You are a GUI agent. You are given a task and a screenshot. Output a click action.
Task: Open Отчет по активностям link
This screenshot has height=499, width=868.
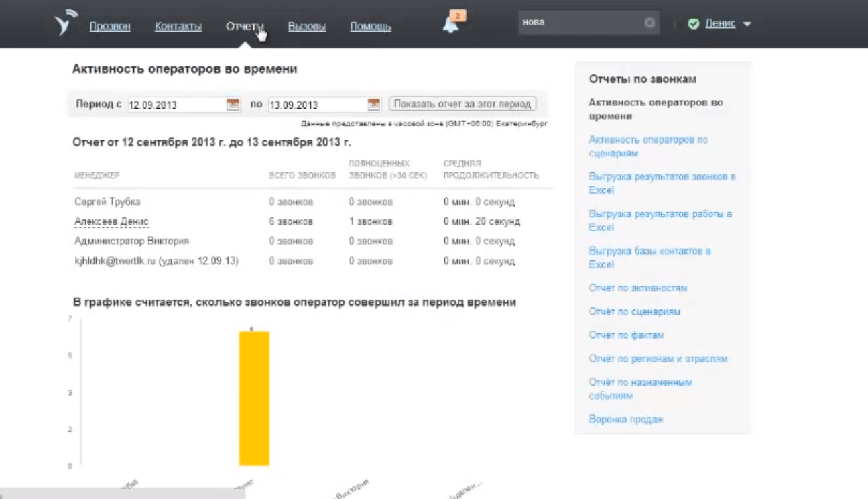637,288
